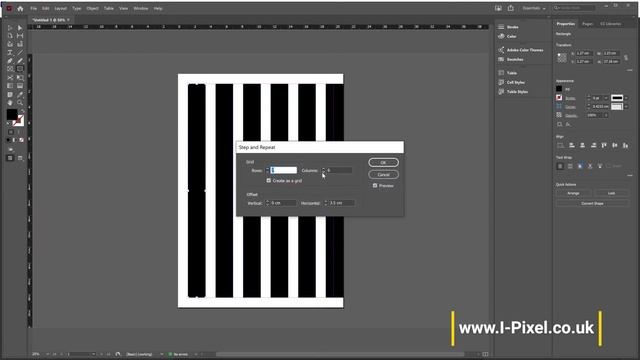Image resolution: width=640 pixels, height=360 pixels.
Task: Click the Fill color swatch in Appearance
Action: (559, 89)
